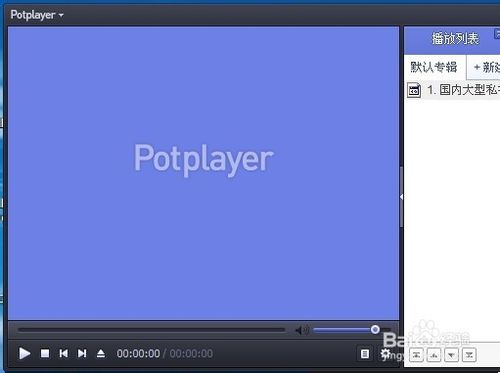Open a file using the eject icon
This screenshot has width=500, height=373.
[x=101, y=353]
